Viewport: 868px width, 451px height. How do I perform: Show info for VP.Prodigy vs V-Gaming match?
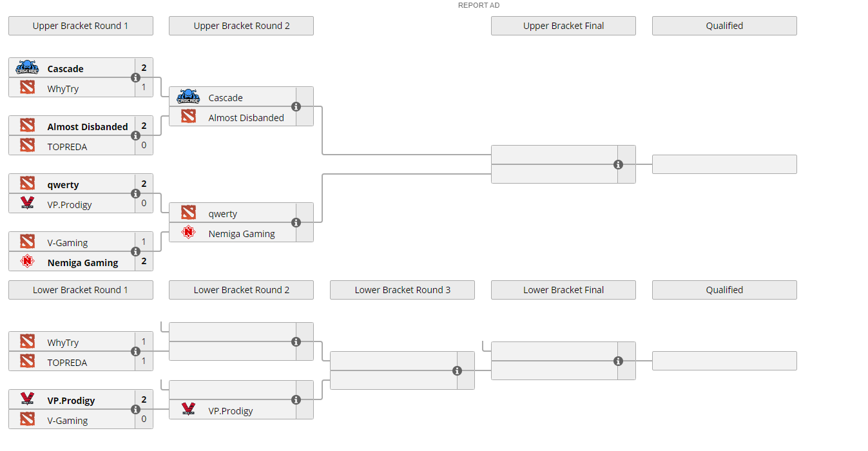(x=135, y=410)
